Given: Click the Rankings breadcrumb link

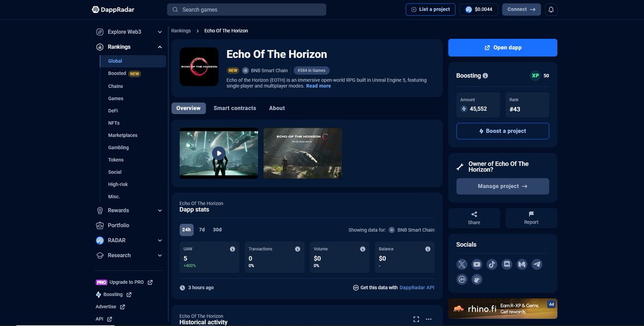Looking at the screenshot, I should point(181,31).
